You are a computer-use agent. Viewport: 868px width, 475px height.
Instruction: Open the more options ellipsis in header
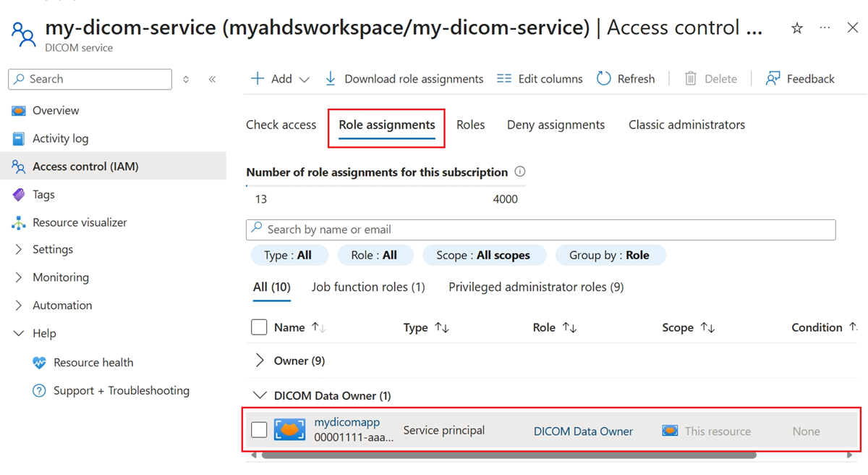pyautogui.click(x=825, y=28)
